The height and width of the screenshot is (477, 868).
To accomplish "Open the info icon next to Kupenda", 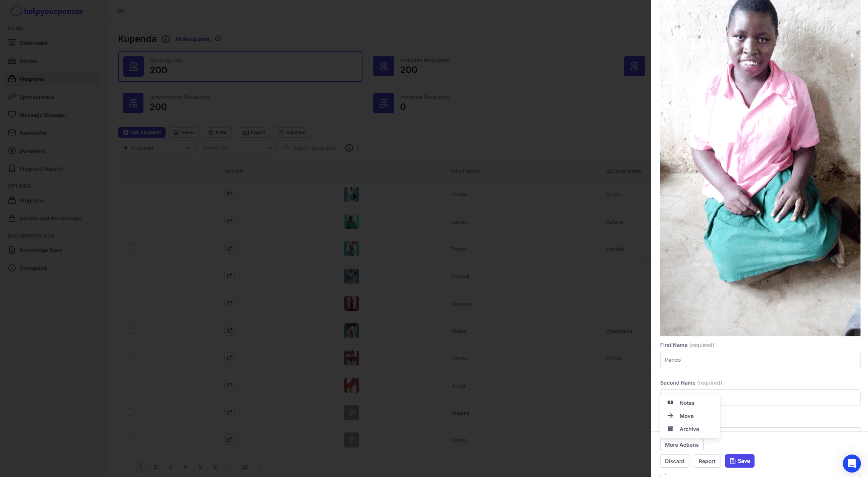I will 166,39.
